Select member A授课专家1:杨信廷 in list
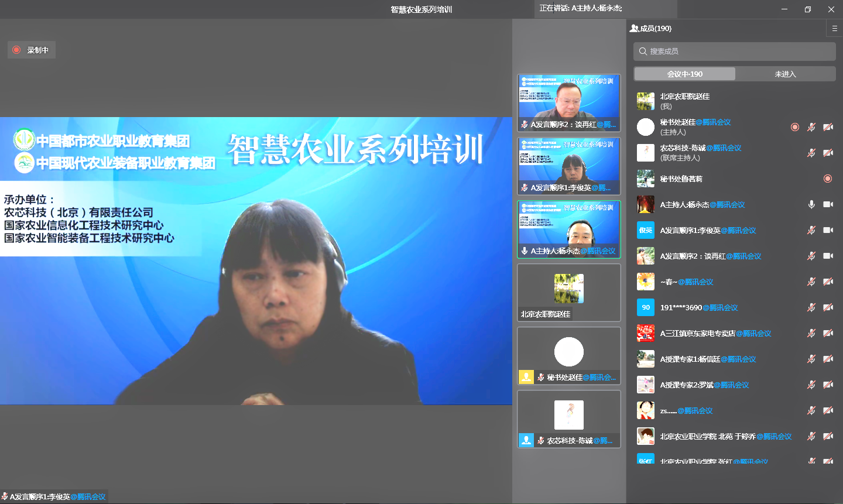 pyautogui.click(x=708, y=359)
